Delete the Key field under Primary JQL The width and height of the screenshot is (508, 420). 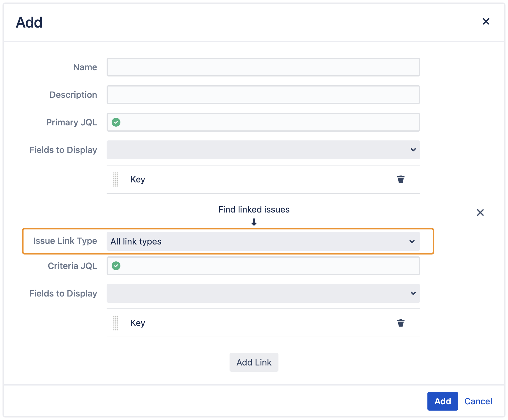400,179
